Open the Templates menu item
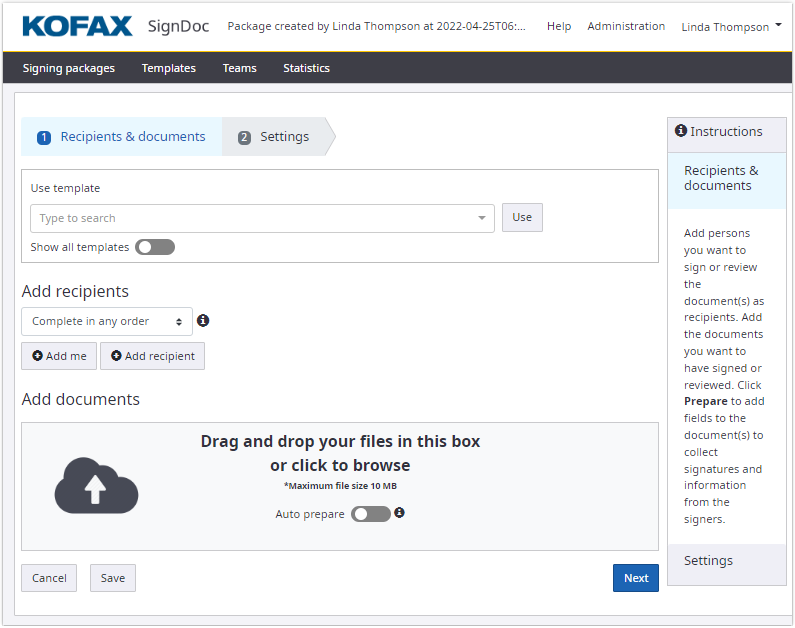 point(168,68)
